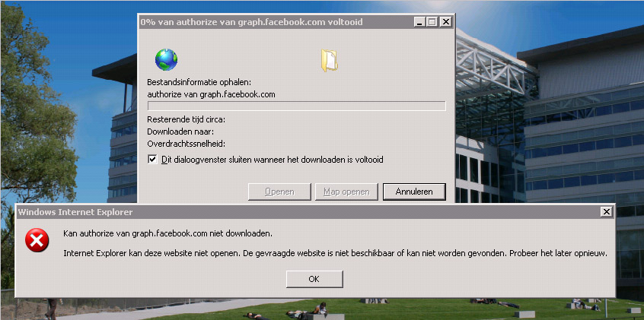Viewport: 644px width, 320px height.
Task: Cancel download with Annuleren button
Action: coord(414,192)
